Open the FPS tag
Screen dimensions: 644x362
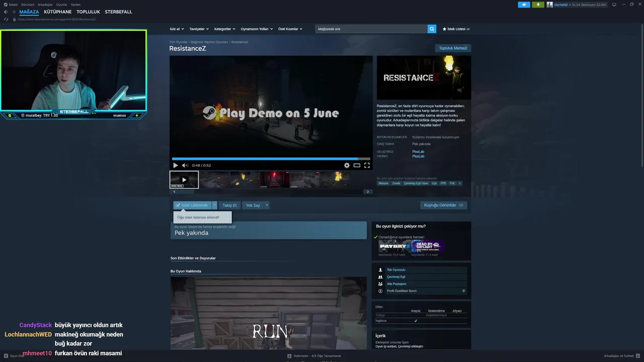click(443, 184)
